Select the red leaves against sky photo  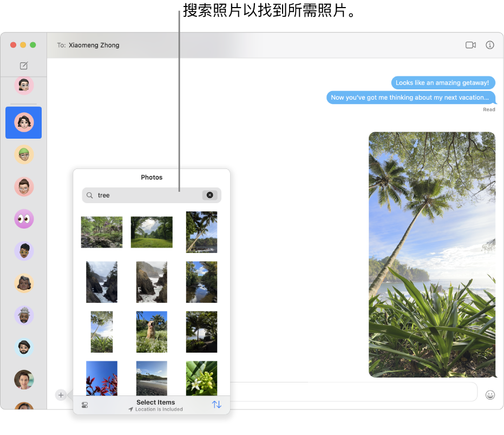pos(102,378)
